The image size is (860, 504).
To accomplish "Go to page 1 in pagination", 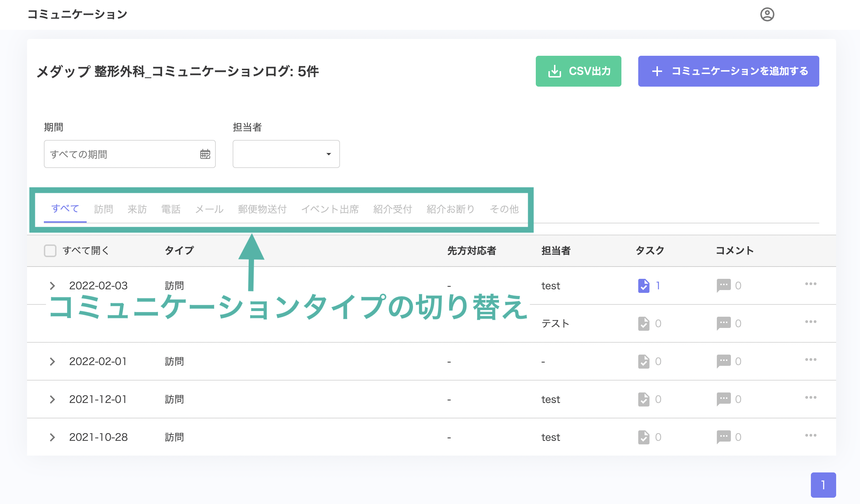I will (x=823, y=485).
